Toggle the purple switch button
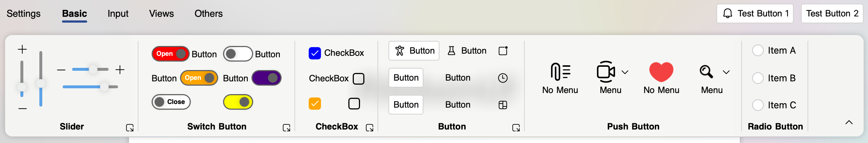This screenshot has height=143, width=868. pos(267,78)
